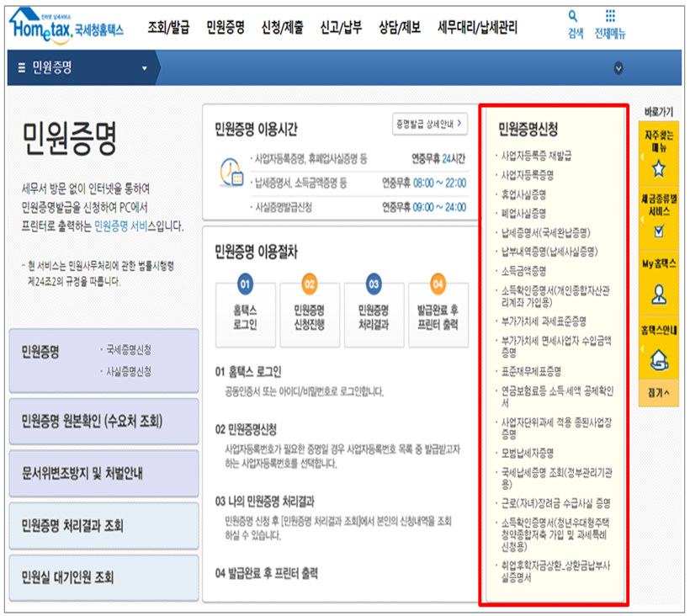Select 사업자등록증 재발급
690x616 pixels.
click(x=536, y=156)
